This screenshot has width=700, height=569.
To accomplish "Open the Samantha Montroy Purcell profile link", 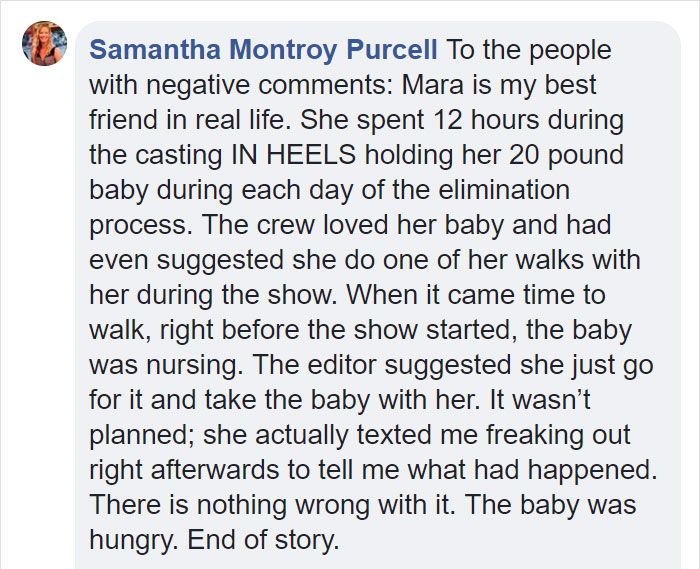I will click(x=264, y=49).
